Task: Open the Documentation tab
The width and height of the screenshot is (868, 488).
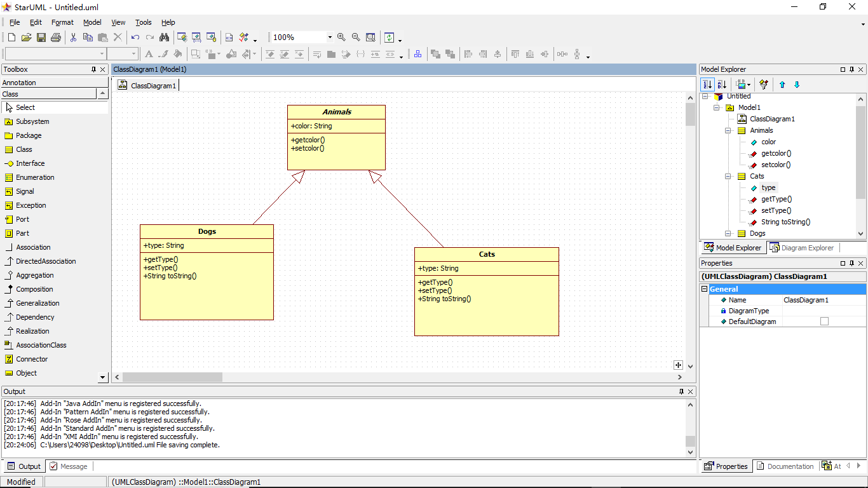Action: (785, 466)
